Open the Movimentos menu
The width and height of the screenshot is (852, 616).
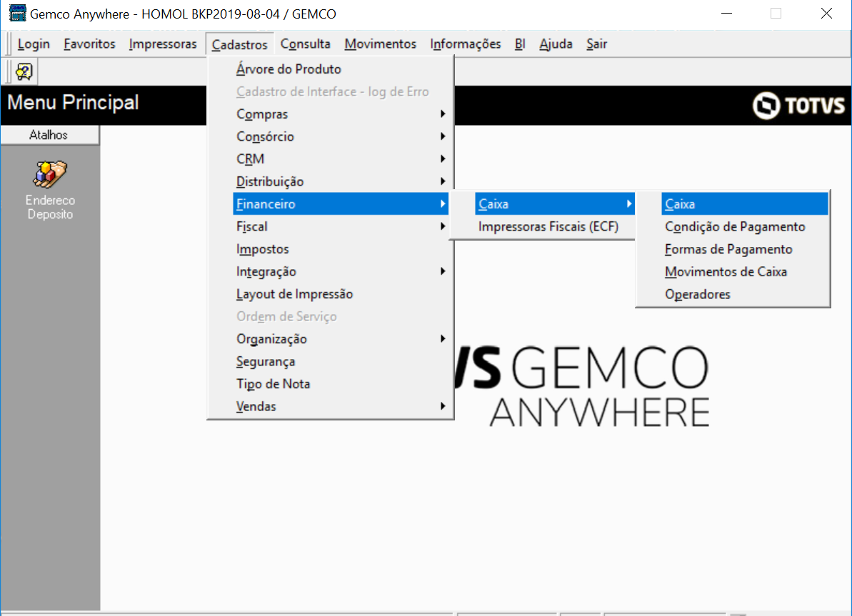[381, 44]
